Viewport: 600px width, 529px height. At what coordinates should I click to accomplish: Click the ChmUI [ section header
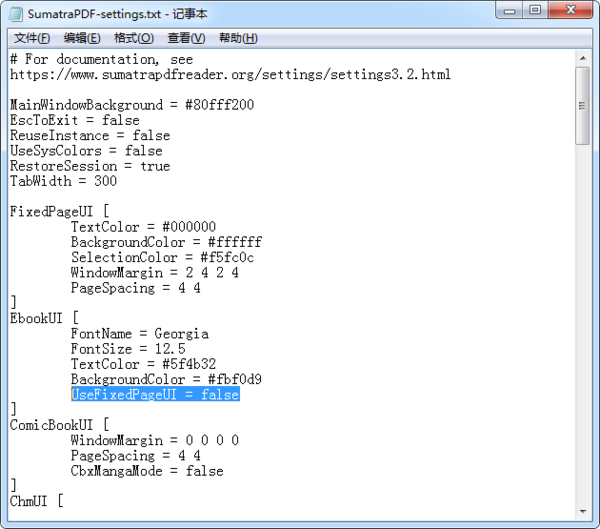point(36,501)
